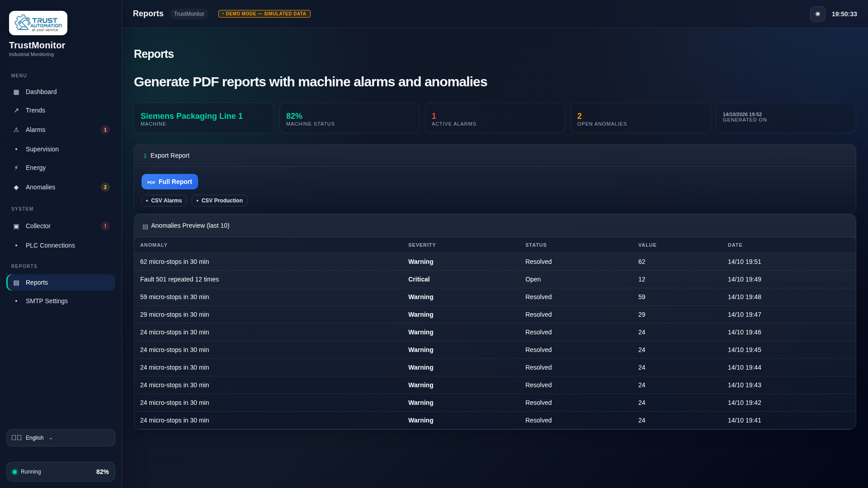Click the Collector box icon
Screen dimensions: 868x488
click(x=16, y=226)
